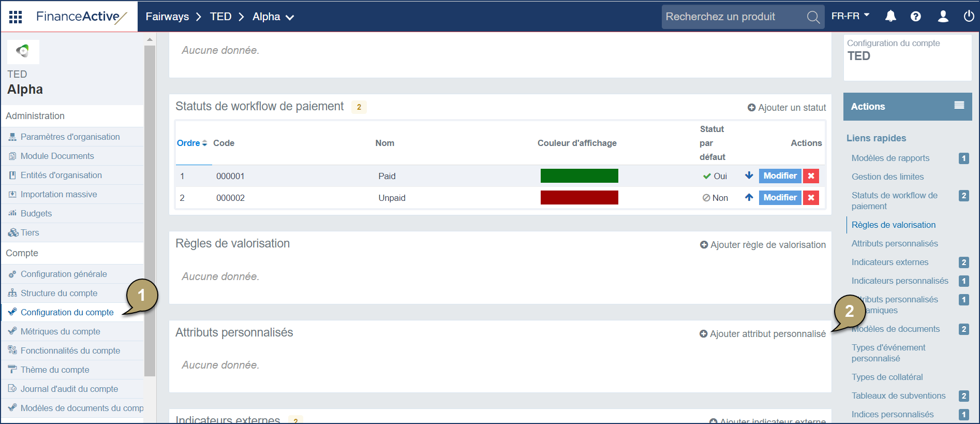Image resolution: width=980 pixels, height=424 pixels.
Task: Click Ajouter un statut
Action: point(786,108)
